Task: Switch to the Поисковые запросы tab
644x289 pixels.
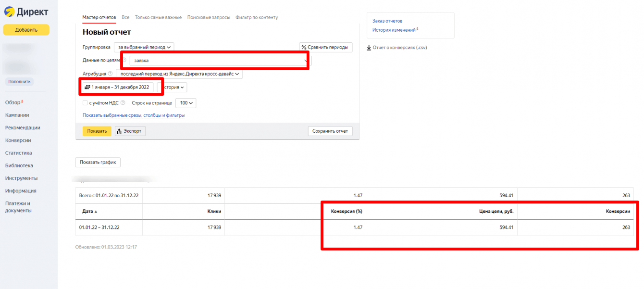Action: click(208, 17)
